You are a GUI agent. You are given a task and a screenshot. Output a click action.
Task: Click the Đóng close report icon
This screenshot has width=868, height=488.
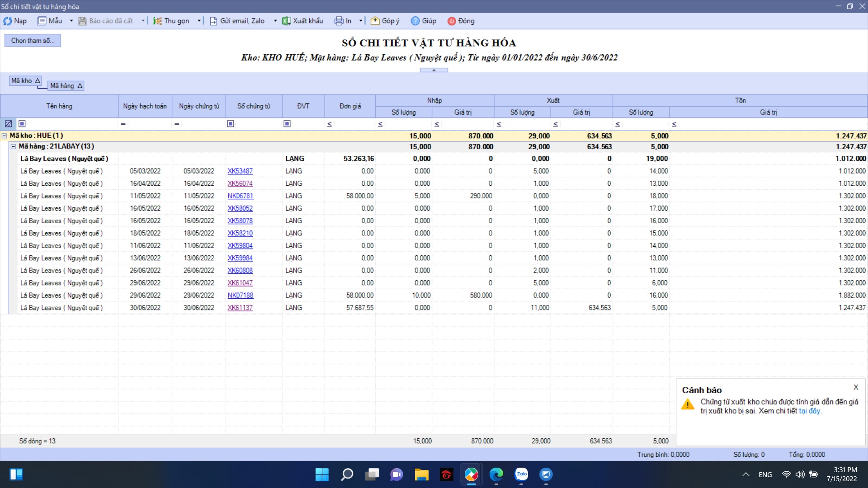[x=451, y=21]
